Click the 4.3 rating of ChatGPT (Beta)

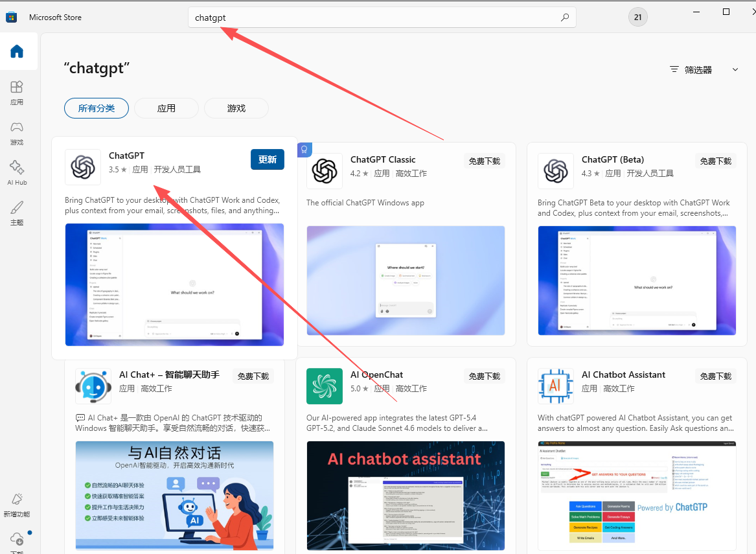tap(591, 174)
